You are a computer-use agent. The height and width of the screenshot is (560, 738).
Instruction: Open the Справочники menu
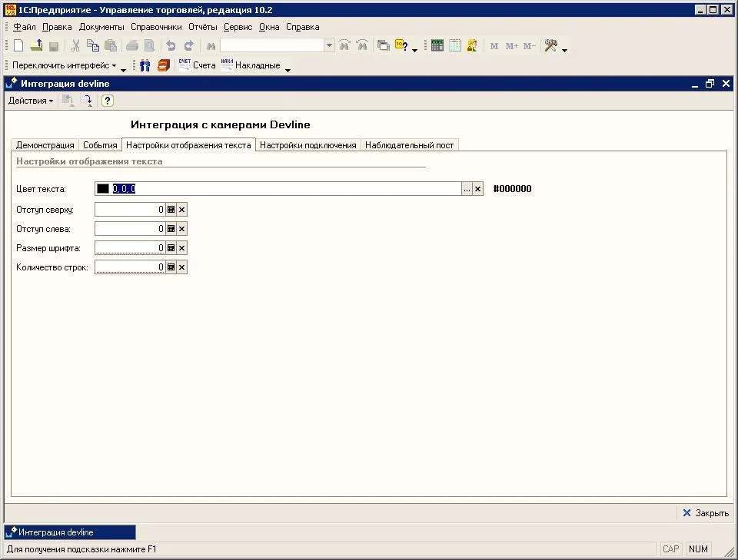(x=156, y=27)
